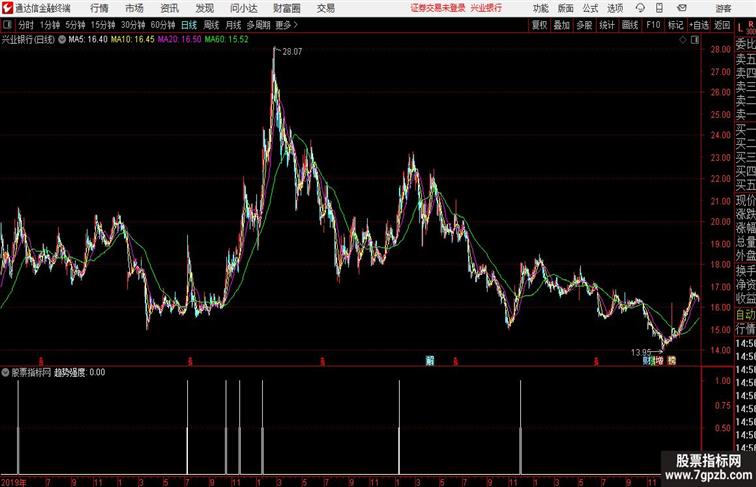Click the 兴业银行(日线) chart title
The width and height of the screenshot is (756, 487).
click(28, 40)
